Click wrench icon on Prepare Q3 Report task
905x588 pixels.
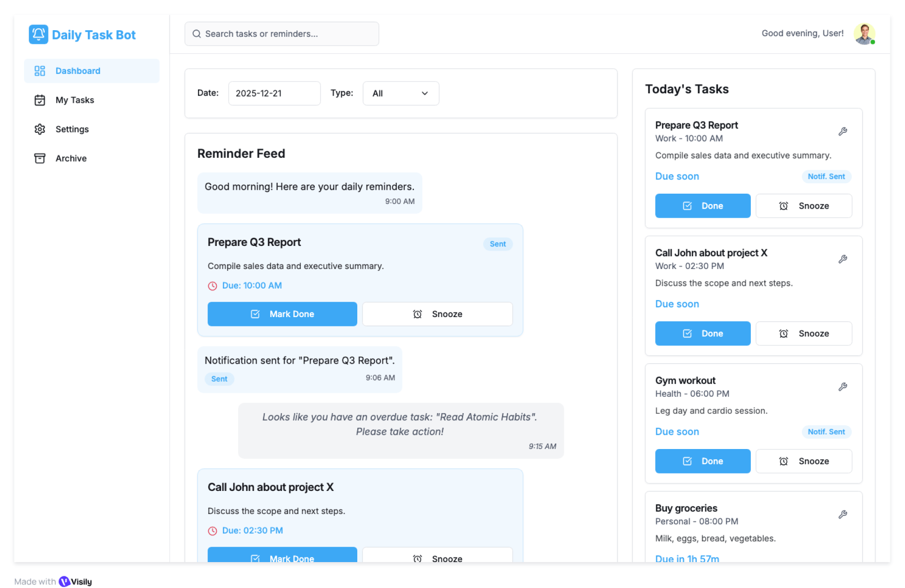tap(842, 131)
